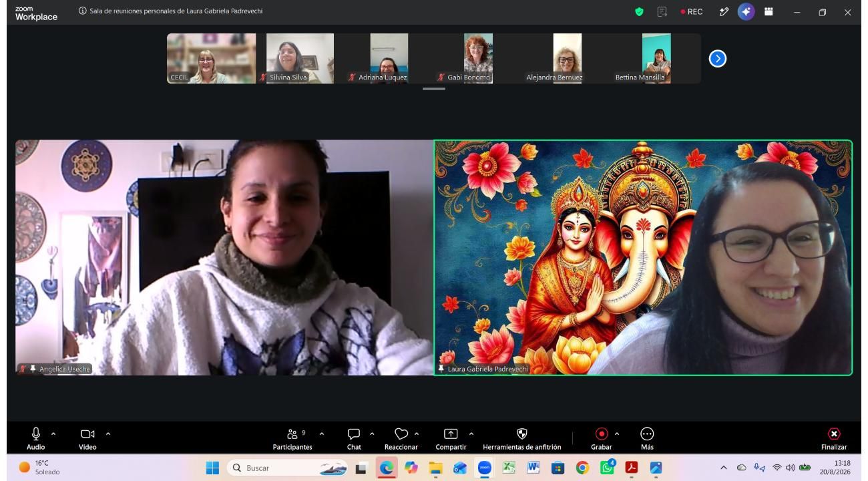Click the Grabar recording button
Image resolution: width=868 pixels, height=481 pixels.
coord(602,438)
